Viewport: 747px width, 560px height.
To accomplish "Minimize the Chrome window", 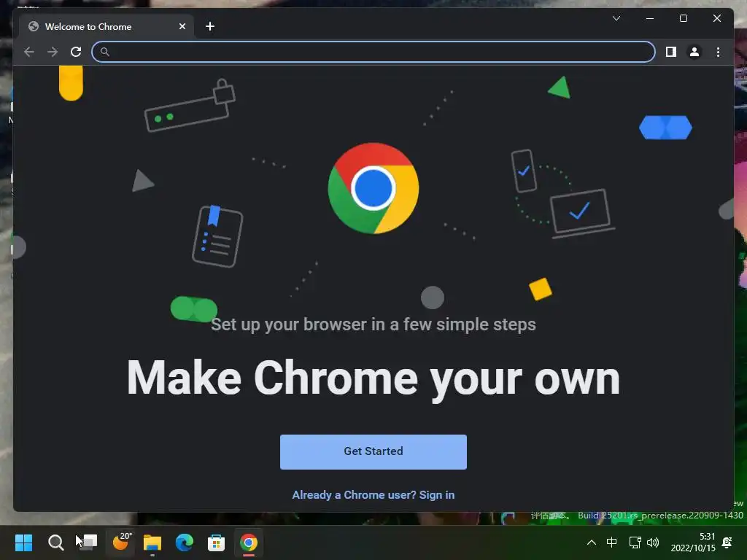I will click(x=650, y=18).
